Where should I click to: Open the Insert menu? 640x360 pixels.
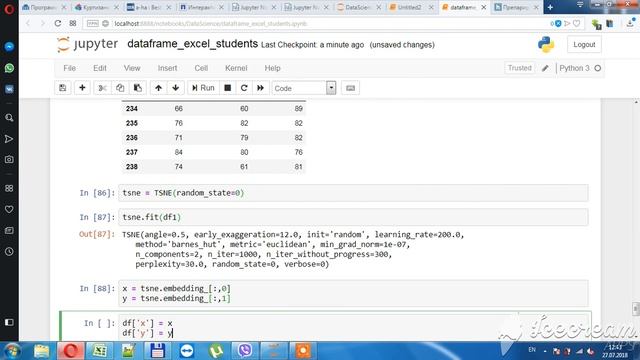[167, 68]
